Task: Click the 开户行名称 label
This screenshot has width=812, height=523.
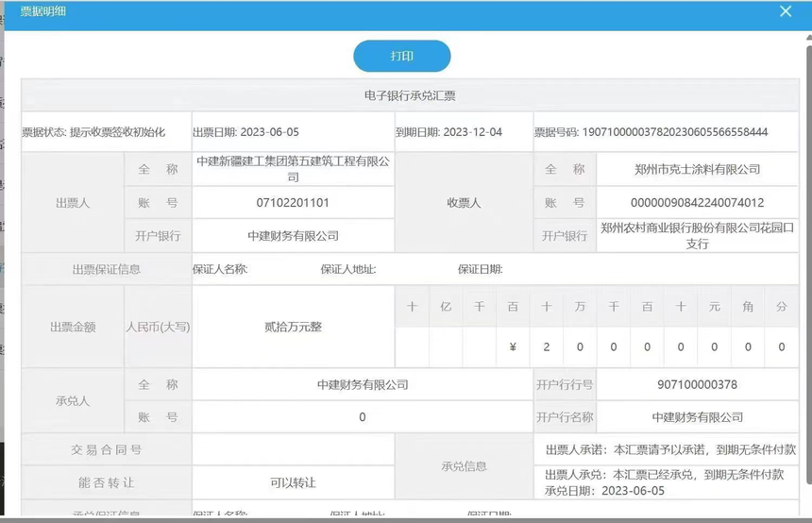Action: [x=565, y=417]
